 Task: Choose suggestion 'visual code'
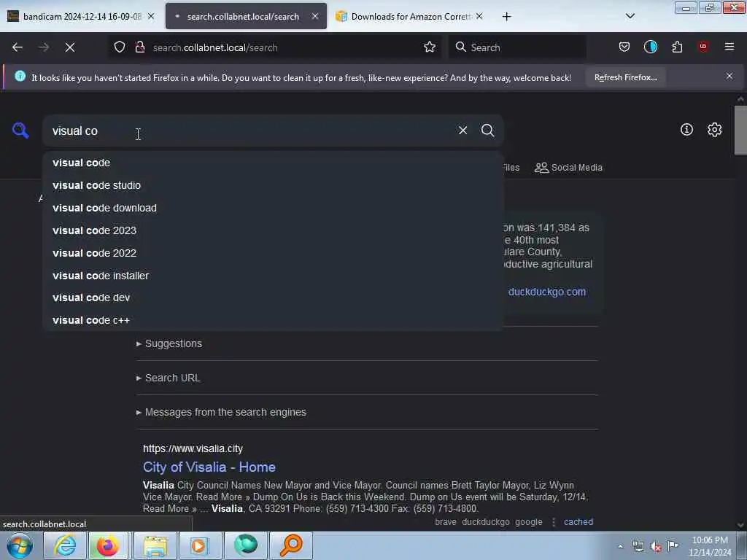pos(273,163)
